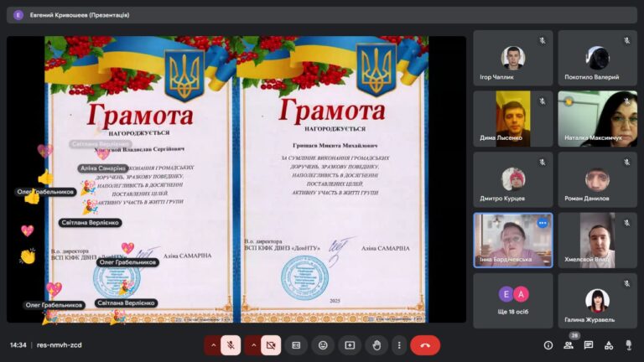Toggle the muted microphone button
Viewport: 644px width, 362px height.
coord(231,345)
